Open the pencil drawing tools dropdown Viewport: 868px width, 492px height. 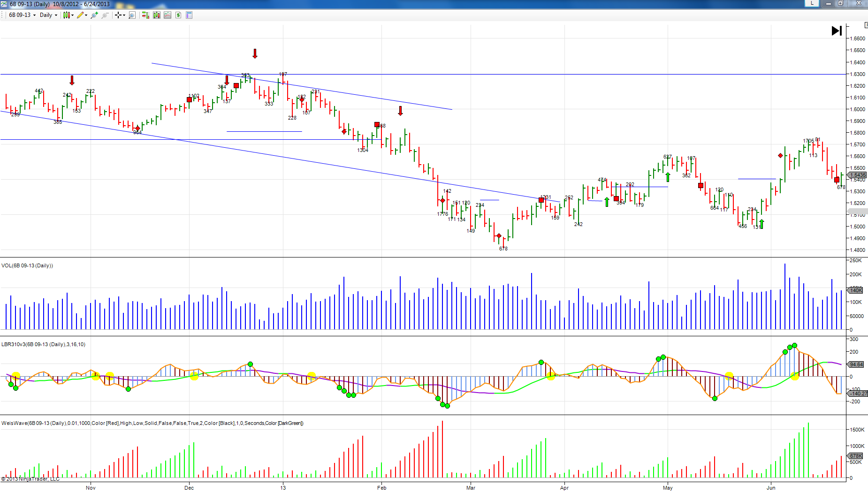point(83,15)
